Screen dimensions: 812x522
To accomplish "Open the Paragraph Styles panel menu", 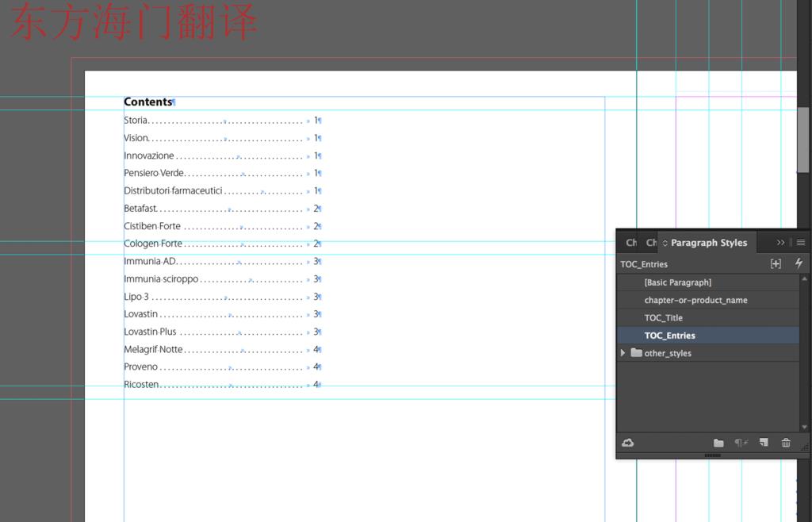I will [801, 243].
